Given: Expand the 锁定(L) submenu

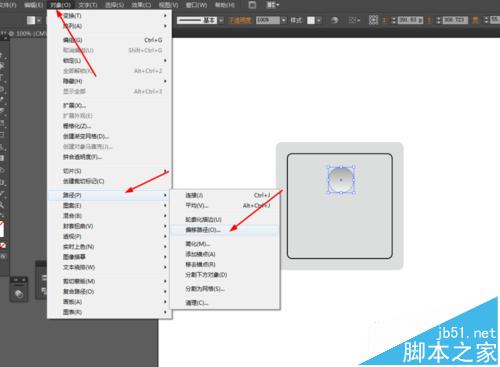Looking at the screenshot, I should click(x=110, y=61).
